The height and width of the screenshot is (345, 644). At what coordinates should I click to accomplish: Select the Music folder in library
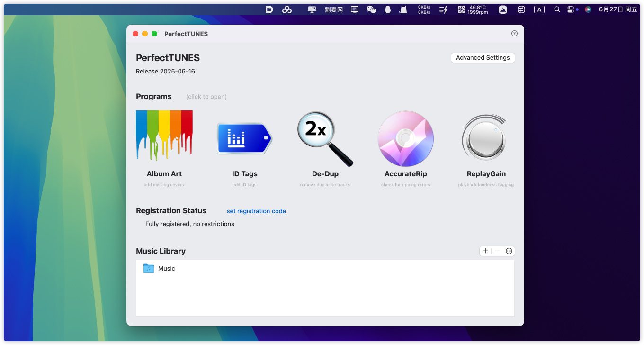325,268
